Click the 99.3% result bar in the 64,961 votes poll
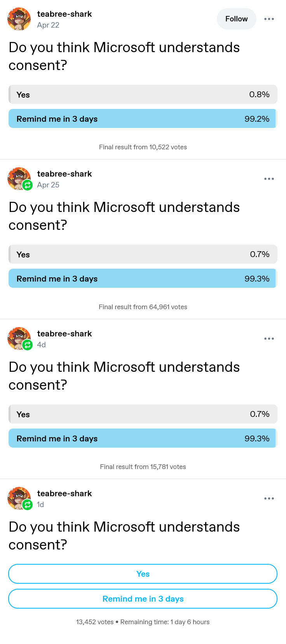 [143, 278]
